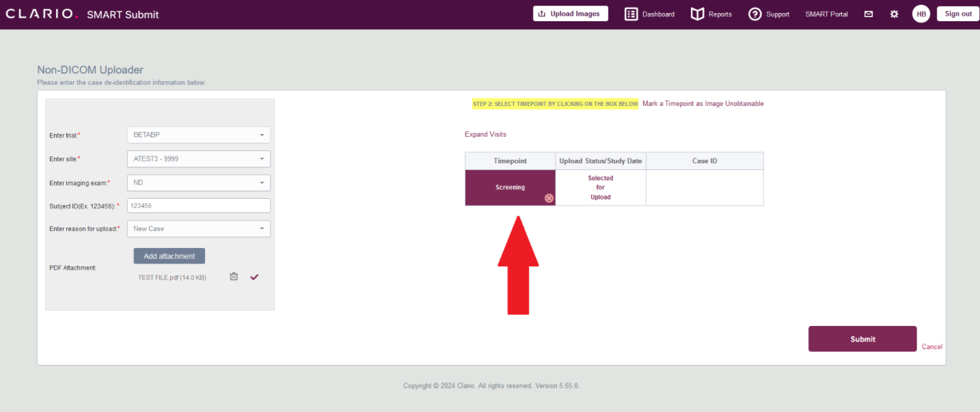Submit the non-DICOM upload
The image size is (980, 412).
(x=862, y=338)
